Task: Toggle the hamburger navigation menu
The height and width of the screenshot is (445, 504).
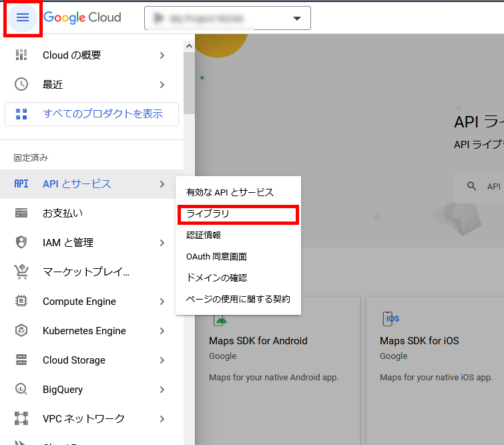Action: click(x=23, y=17)
